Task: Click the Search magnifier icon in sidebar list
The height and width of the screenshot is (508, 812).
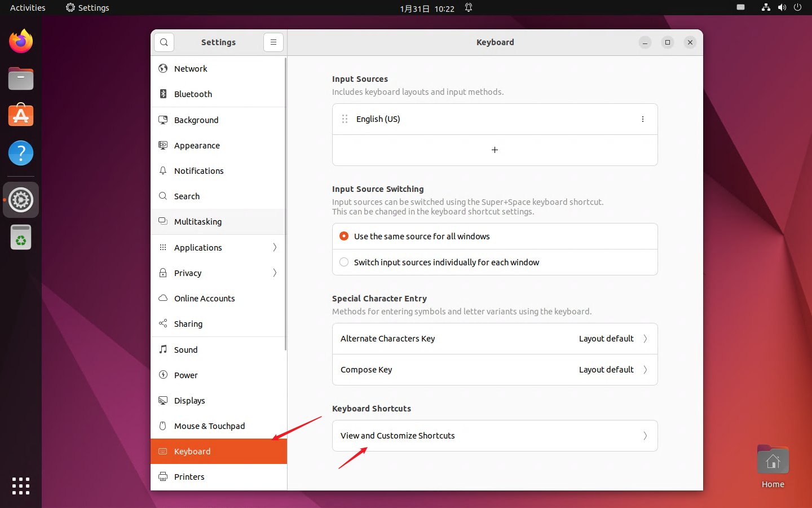Action: coord(163,196)
